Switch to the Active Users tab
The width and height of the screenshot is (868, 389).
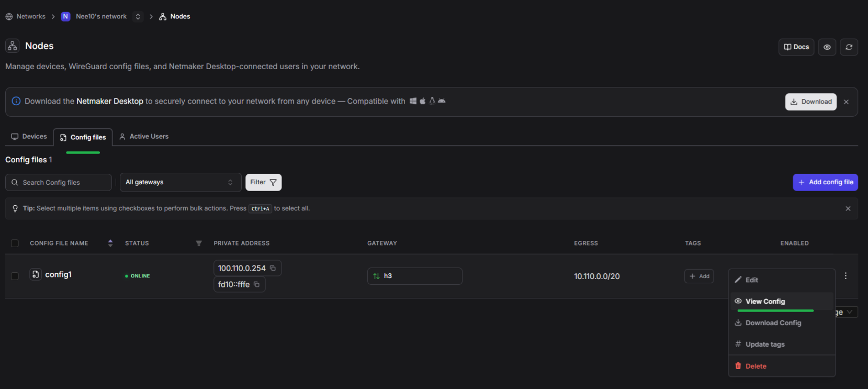tap(144, 137)
